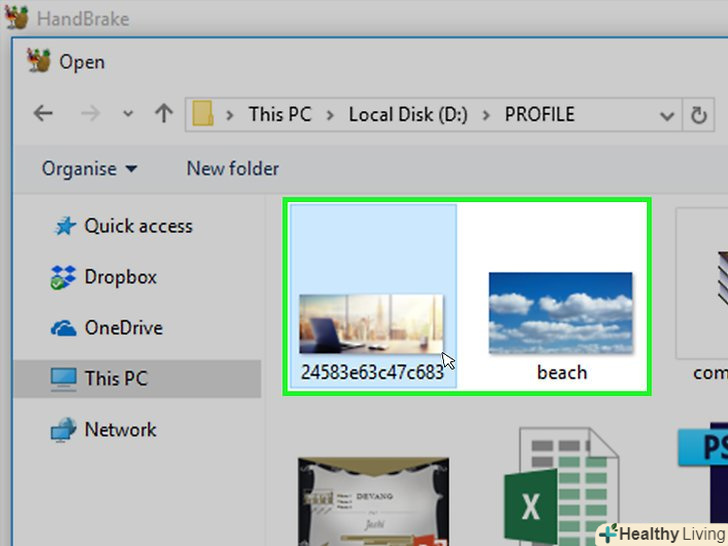Create a New folder

233,169
